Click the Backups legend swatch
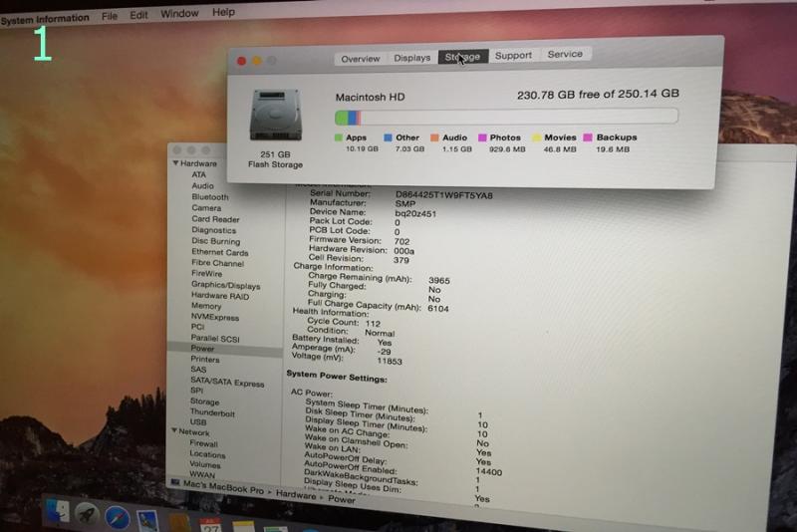The image size is (797, 532). pos(588,137)
